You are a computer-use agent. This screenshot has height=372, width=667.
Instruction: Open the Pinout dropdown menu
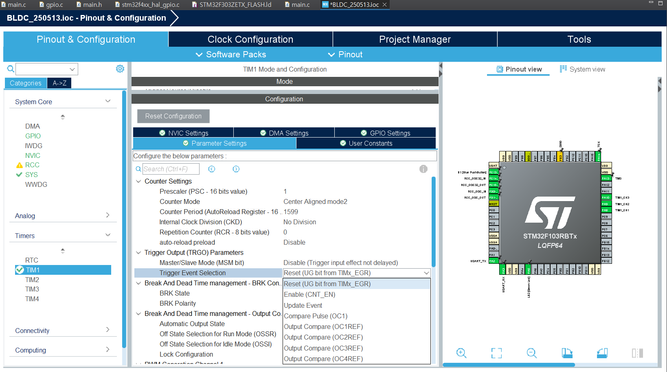tap(345, 54)
